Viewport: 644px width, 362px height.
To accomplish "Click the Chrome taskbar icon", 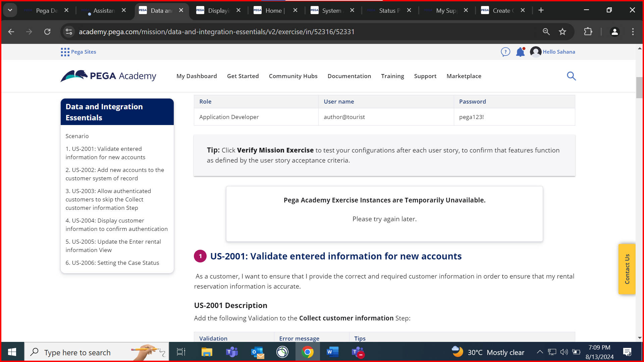I will (308, 352).
